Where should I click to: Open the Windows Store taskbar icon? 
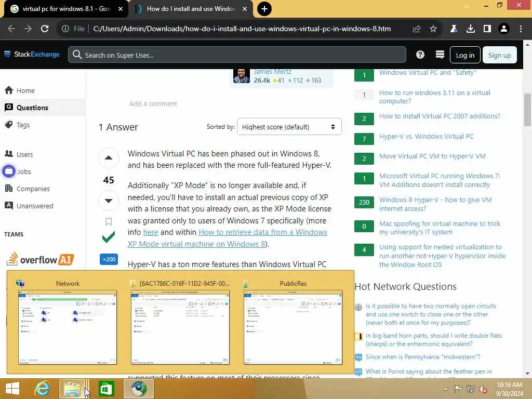click(106, 389)
